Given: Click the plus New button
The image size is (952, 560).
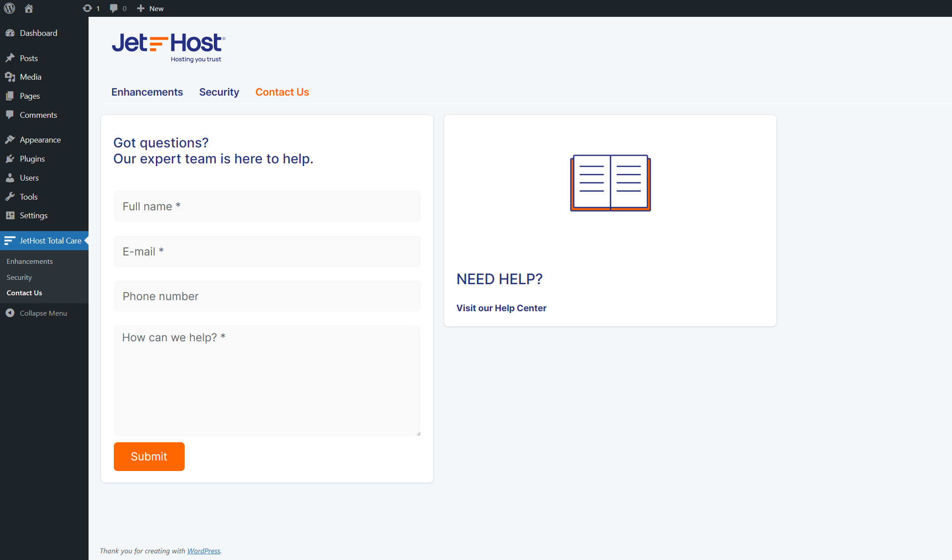Looking at the screenshot, I should (x=151, y=8).
